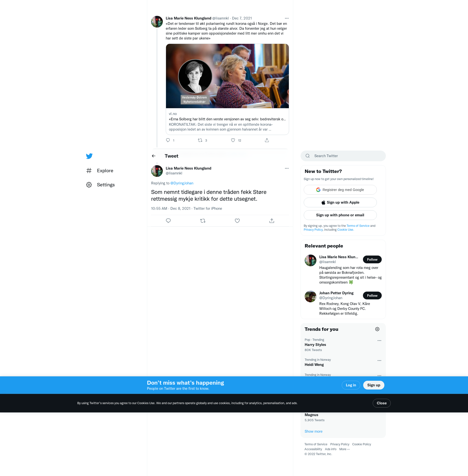468x476 pixels.
Task: Open Settings from the sidebar
Action: pos(100,185)
